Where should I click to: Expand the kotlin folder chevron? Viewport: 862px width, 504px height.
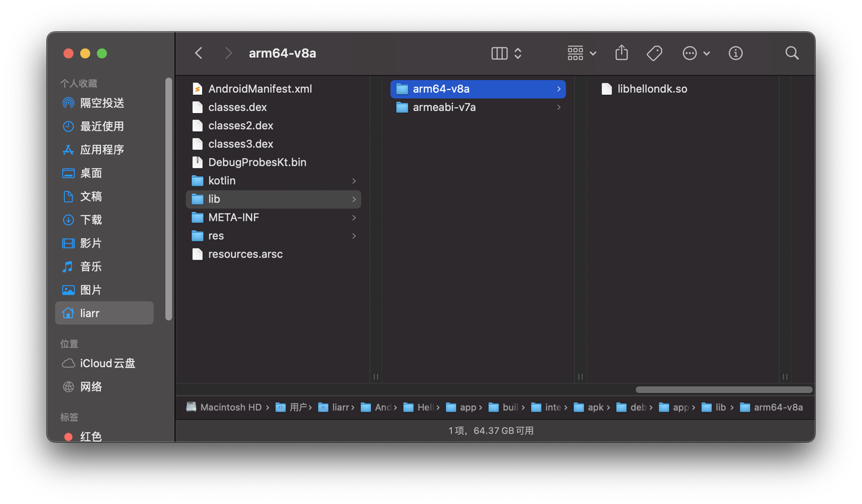[x=354, y=181]
